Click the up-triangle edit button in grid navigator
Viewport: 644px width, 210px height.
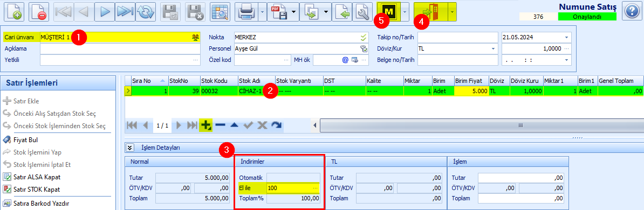tap(234, 125)
